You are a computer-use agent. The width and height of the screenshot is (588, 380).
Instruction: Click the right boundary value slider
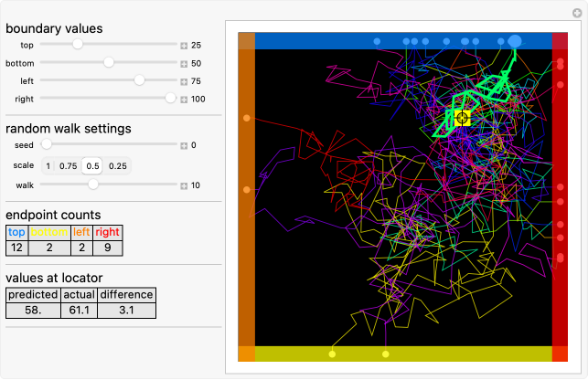click(109, 98)
